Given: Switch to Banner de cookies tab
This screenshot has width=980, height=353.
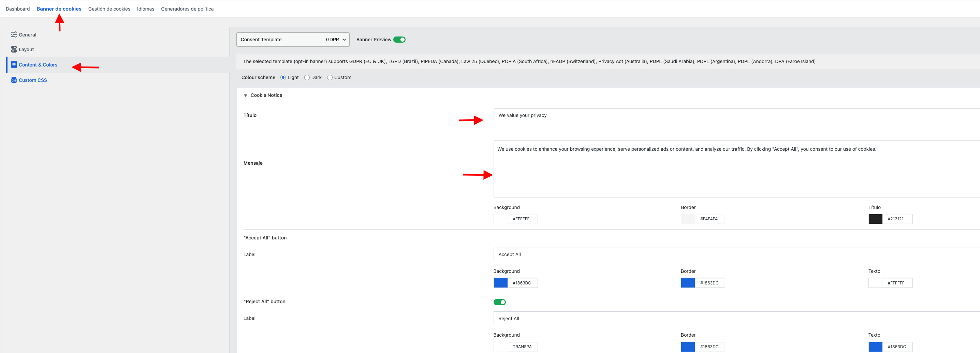Looking at the screenshot, I should click(59, 9).
